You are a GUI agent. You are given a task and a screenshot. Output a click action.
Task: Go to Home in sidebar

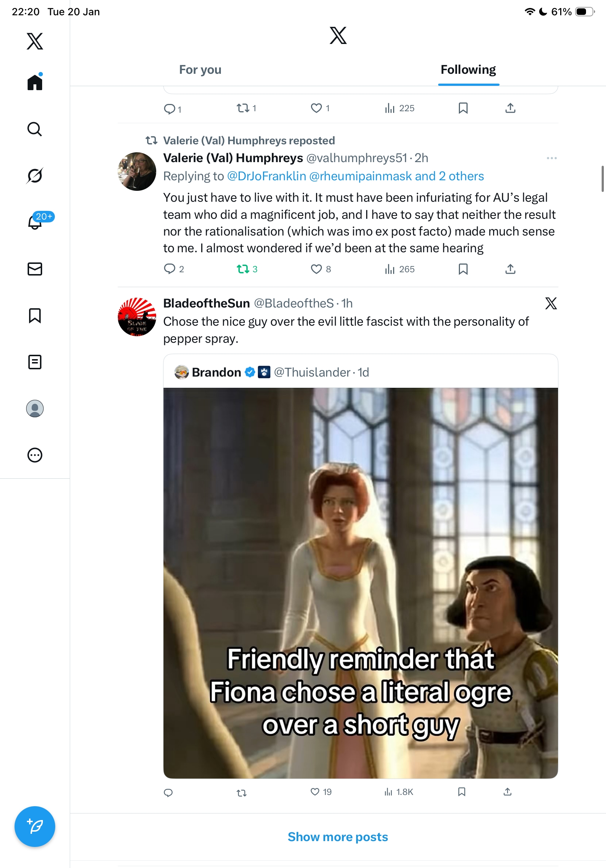click(35, 82)
